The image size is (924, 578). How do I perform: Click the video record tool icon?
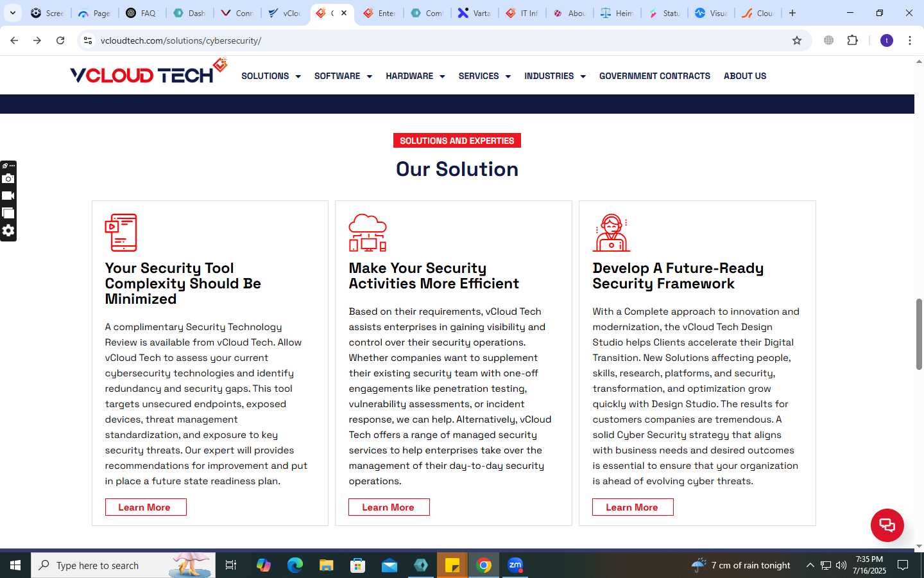(8, 196)
